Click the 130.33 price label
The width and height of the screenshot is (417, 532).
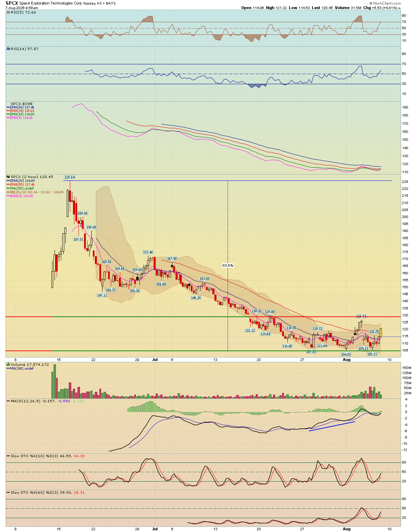(x=257, y=311)
